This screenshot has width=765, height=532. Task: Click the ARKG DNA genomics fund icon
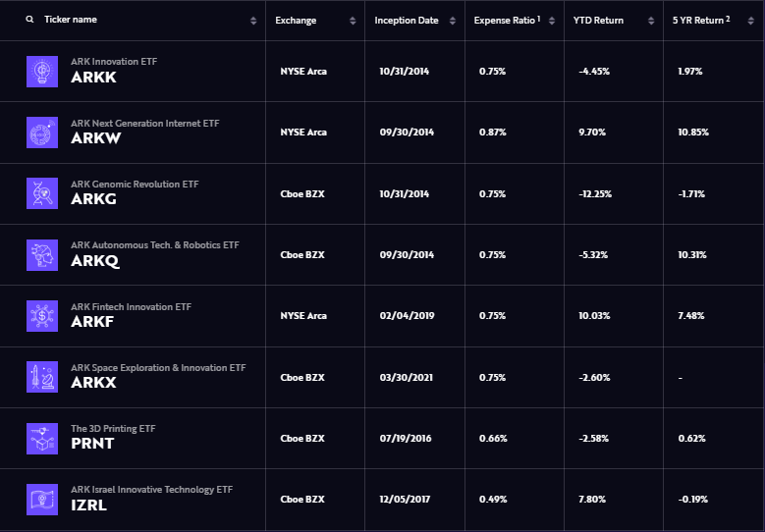click(x=42, y=193)
